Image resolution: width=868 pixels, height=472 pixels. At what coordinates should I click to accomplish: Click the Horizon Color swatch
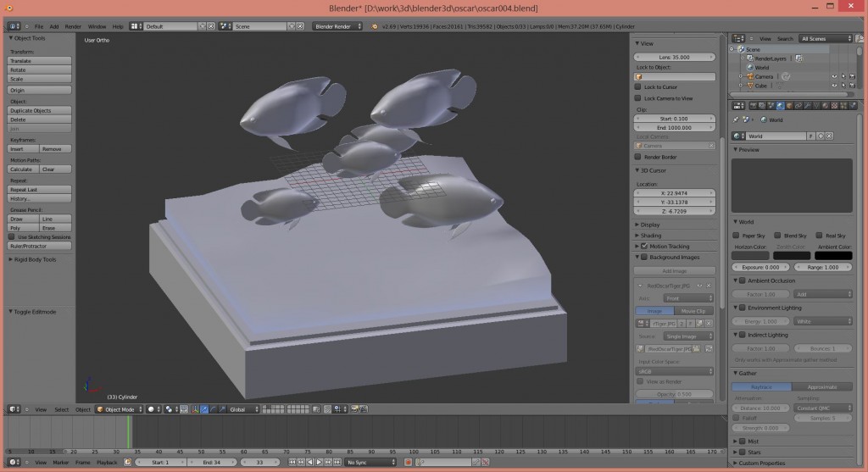tap(750, 256)
